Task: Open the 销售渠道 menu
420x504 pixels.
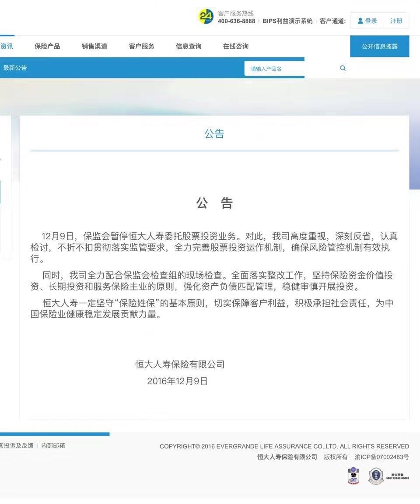Action: coord(94,46)
